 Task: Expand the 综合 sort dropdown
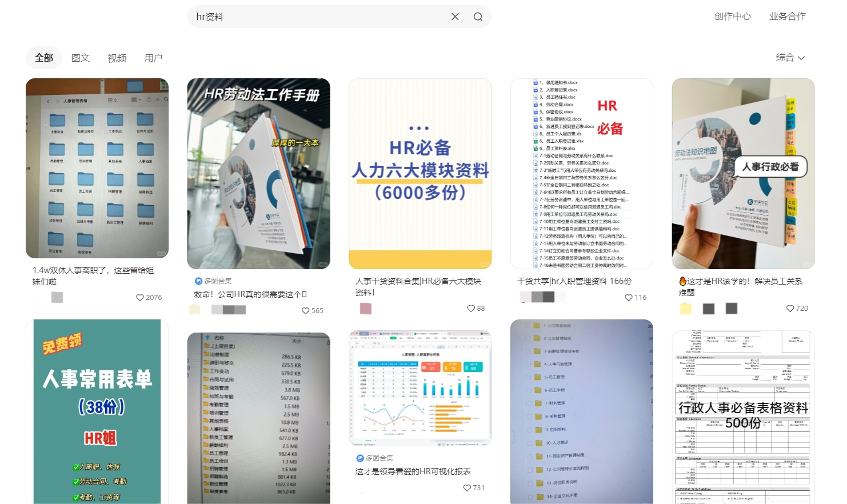tap(790, 58)
